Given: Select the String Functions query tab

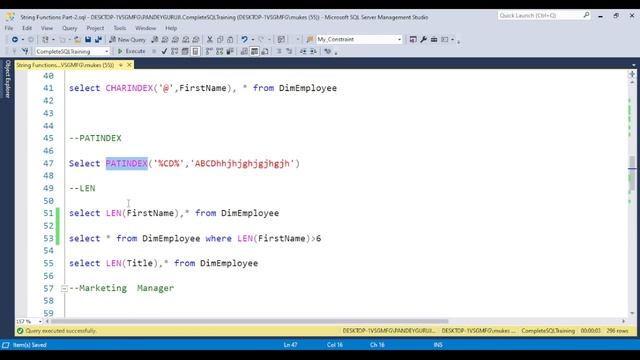Looking at the screenshot, I should [65, 65].
